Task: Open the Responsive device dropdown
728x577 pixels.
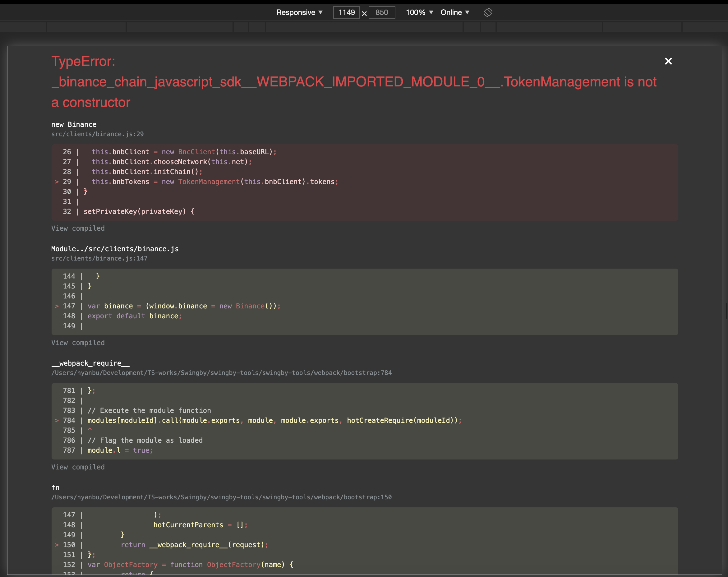Action: tap(299, 12)
